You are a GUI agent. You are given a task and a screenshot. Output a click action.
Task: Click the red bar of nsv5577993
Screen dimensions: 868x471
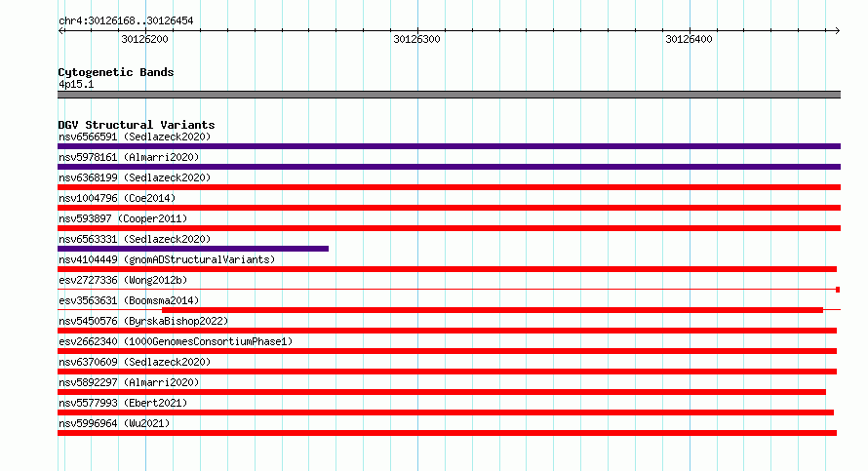pos(446,412)
